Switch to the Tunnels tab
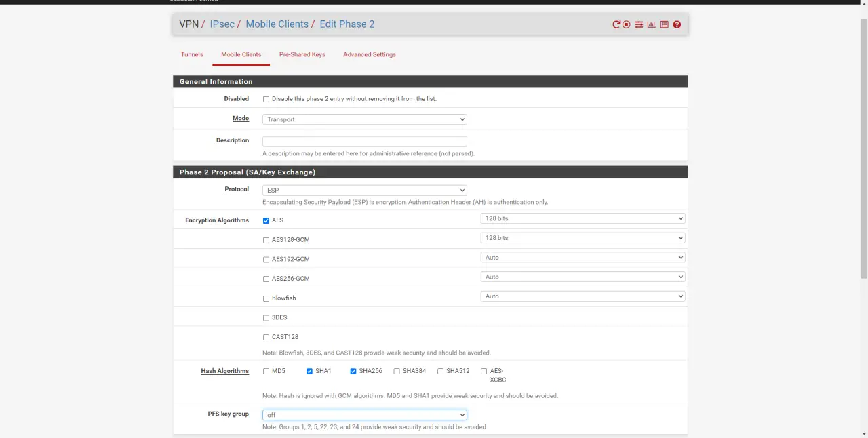 pos(192,54)
